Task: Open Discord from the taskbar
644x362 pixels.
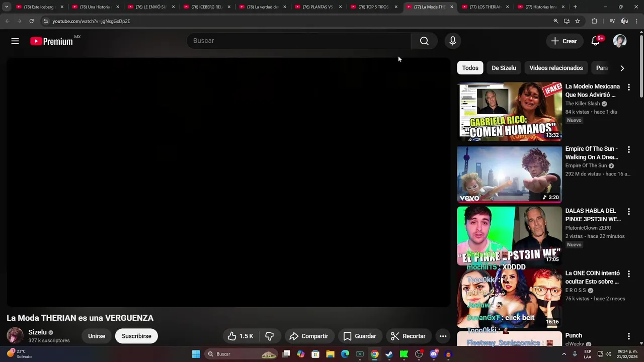Action: click(434, 354)
